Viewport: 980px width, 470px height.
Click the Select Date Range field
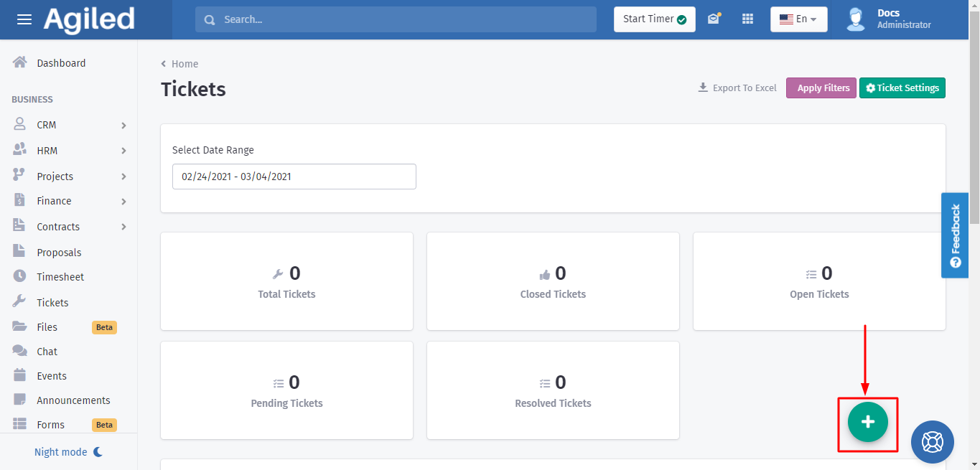pos(294,177)
